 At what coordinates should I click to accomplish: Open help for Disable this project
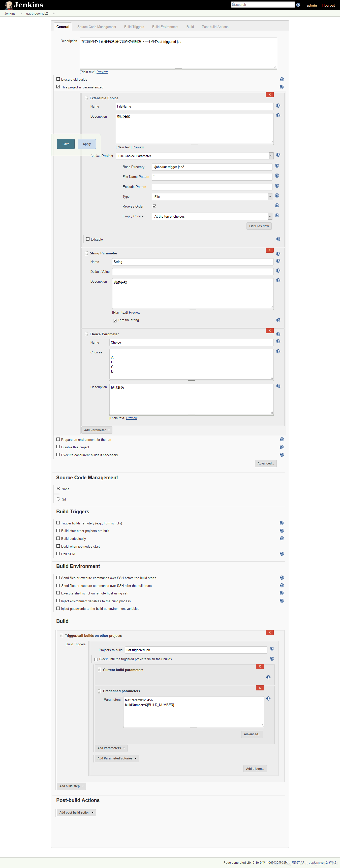[282, 447]
